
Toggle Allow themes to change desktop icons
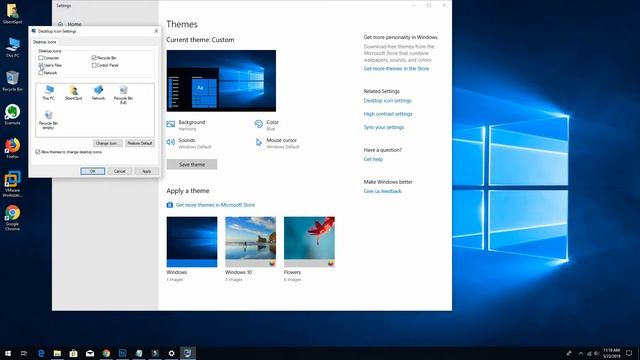coord(38,152)
